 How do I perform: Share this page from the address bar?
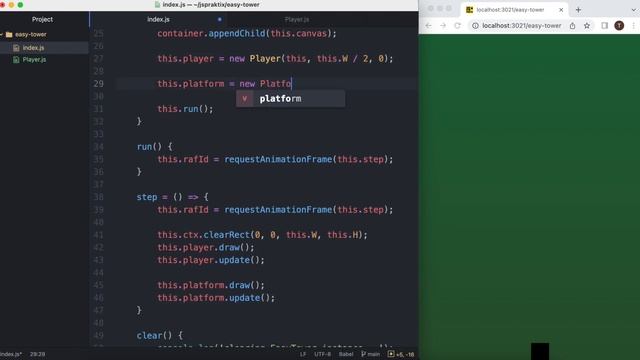click(572, 25)
